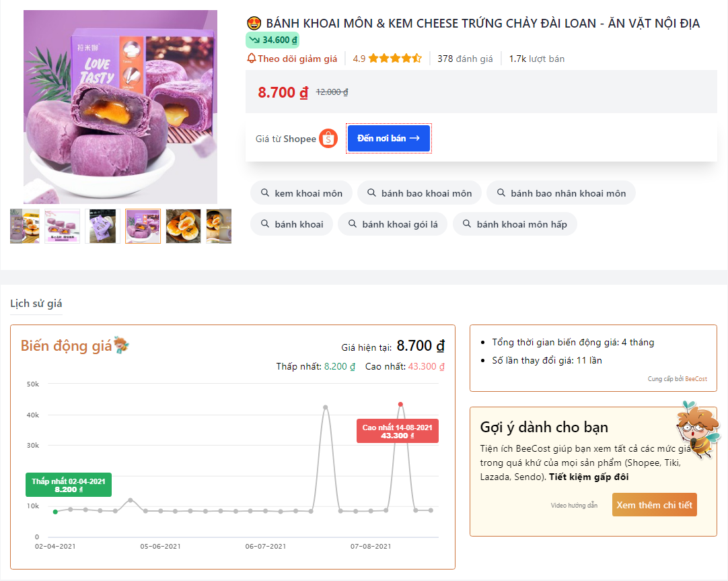The height and width of the screenshot is (581, 728).
Task: Click the green lowest price point on chart
Action: click(55, 512)
